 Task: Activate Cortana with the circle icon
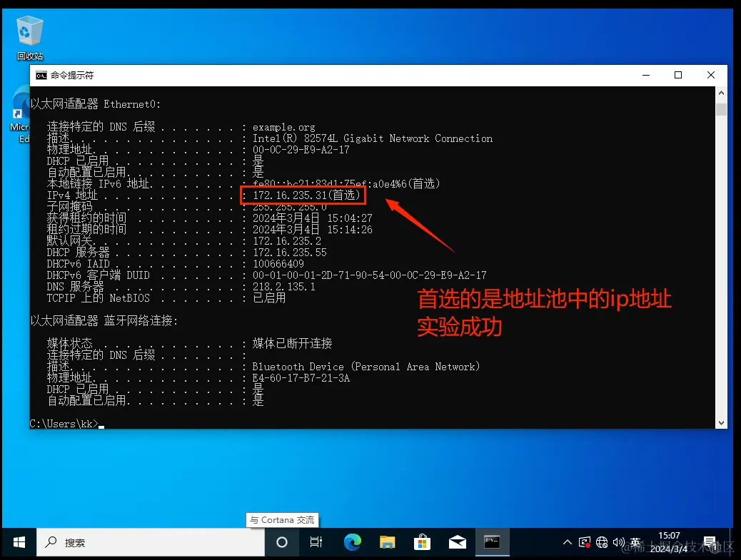tap(281, 542)
